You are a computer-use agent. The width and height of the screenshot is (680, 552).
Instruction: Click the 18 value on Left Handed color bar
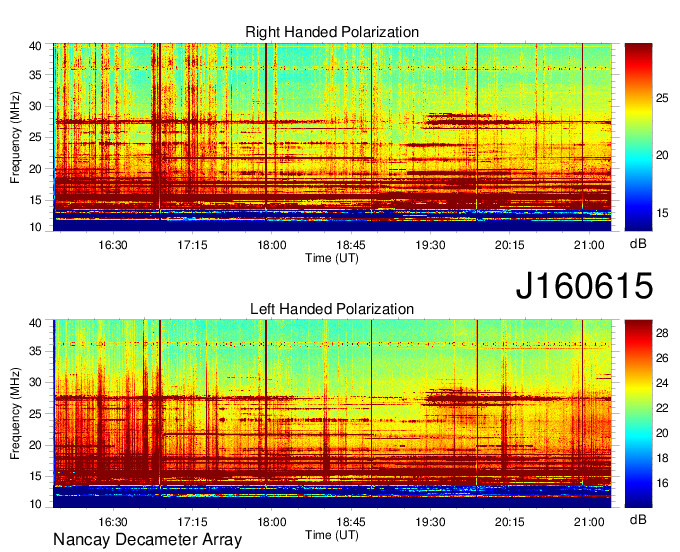coord(662,458)
